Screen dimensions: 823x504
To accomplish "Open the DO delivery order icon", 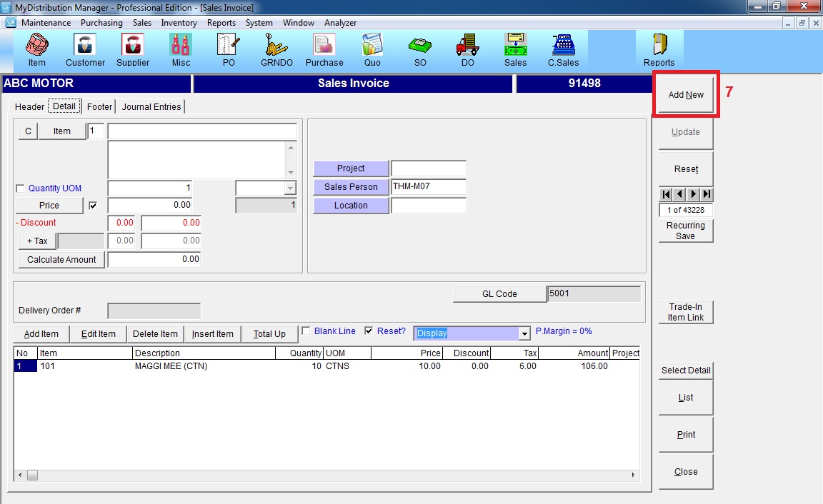I will pos(467,46).
